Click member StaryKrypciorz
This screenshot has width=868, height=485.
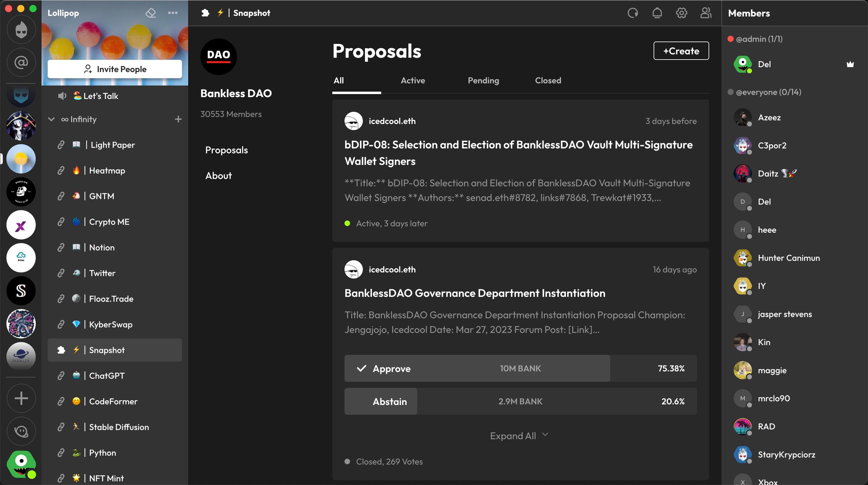tap(794, 454)
